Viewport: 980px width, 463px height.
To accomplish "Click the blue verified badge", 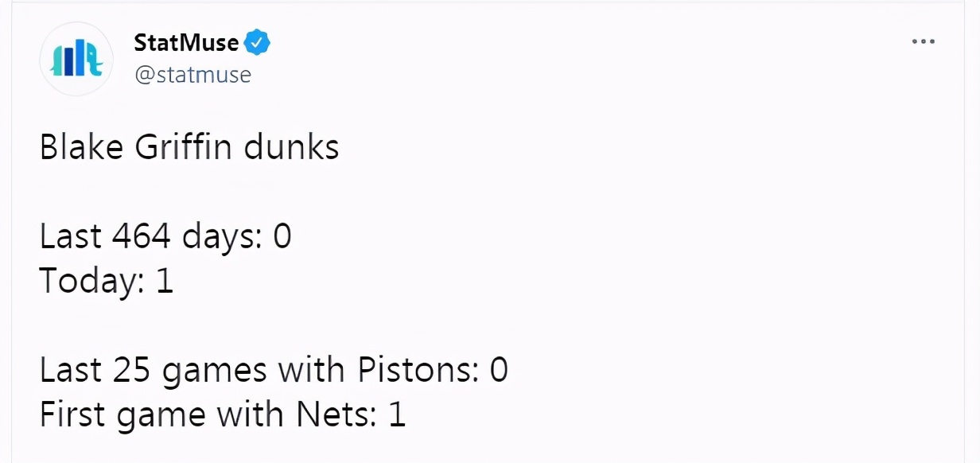I will pyautogui.click(x=257, y=43).
